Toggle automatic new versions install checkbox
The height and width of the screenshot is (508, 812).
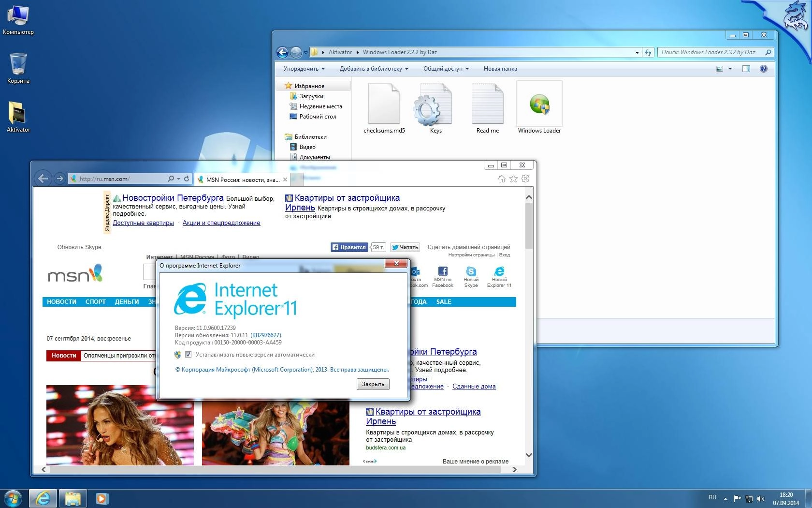(188, 355)
